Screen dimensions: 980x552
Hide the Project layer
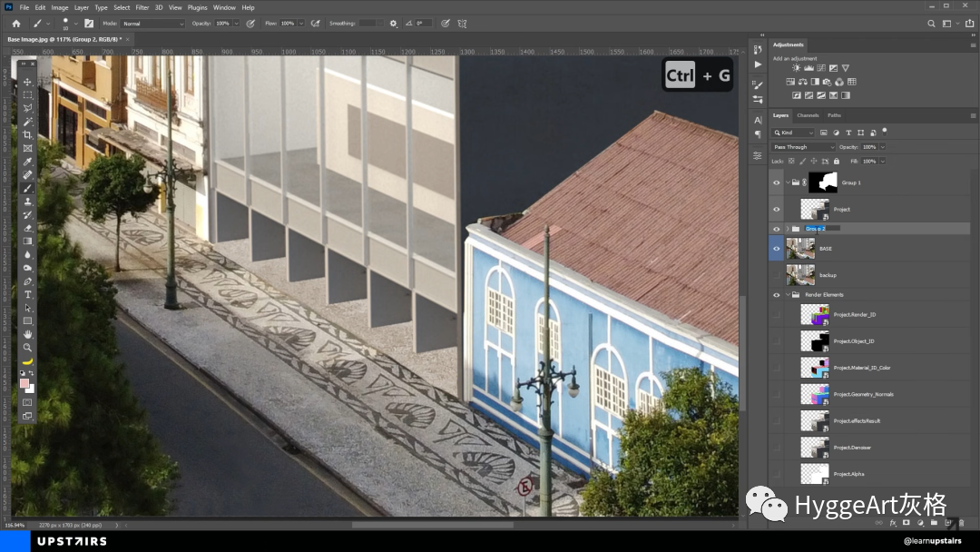point(776,210)
